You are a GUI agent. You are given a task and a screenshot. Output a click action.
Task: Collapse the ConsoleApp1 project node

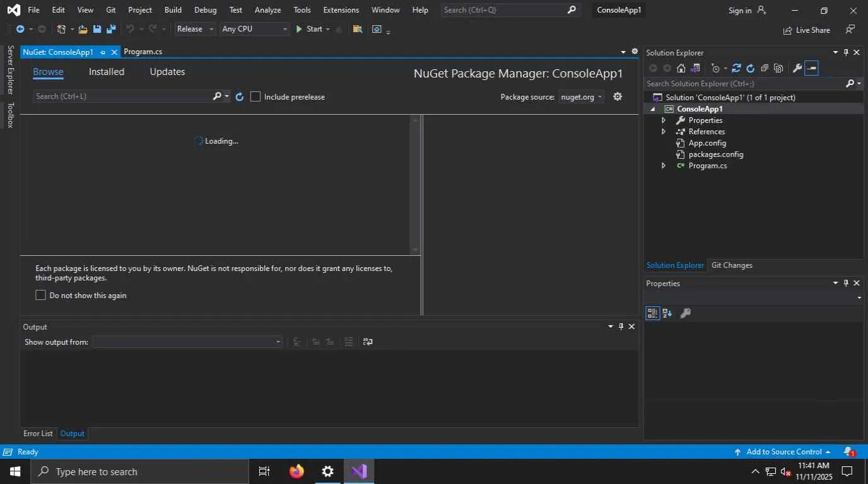[653, 109]
